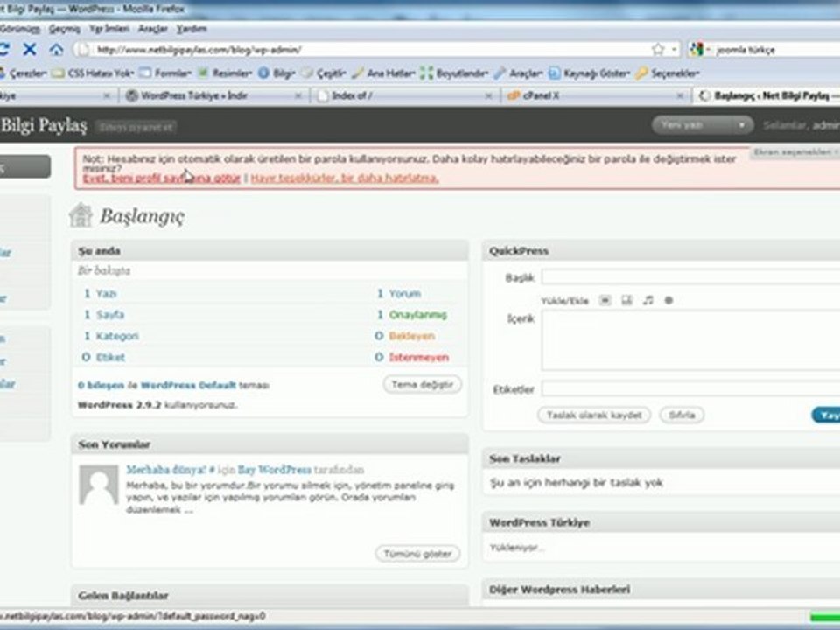This screenshot has height=630, width=840.
Task: Open the İstenmeyen comments link
Action: point(419,357)
